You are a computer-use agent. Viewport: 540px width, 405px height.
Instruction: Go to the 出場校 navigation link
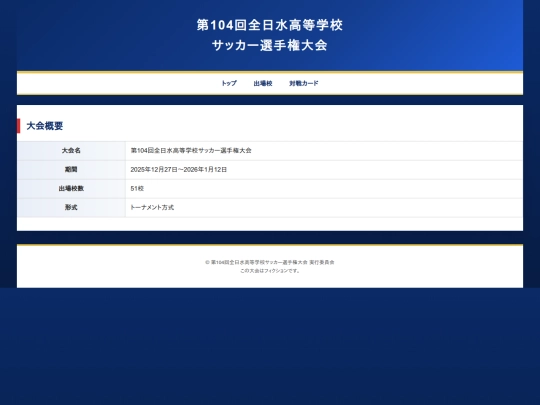point(263,83)
